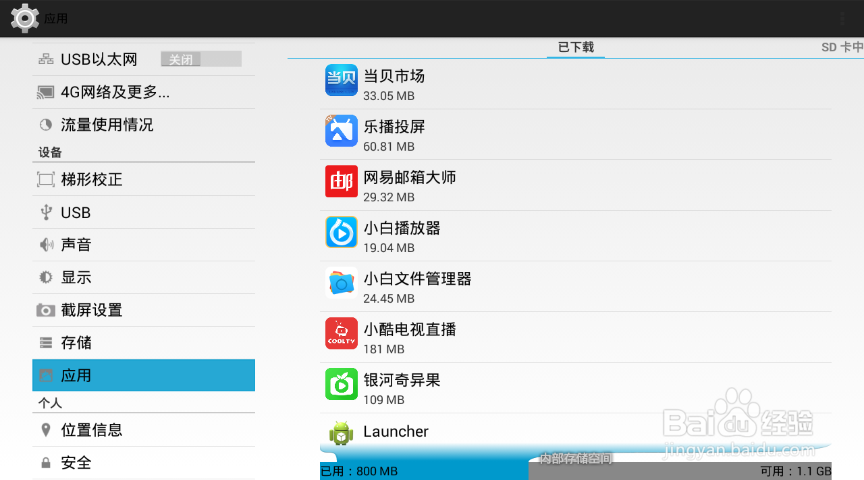Click the 位置信息 location pin icon
This screenshot has width=864, height=480.
tap(46, 430)
